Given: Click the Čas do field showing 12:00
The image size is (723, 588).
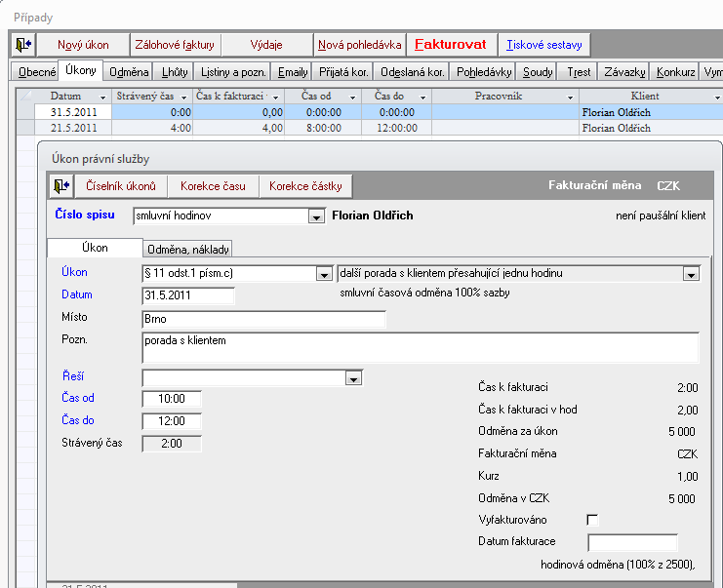Looking at the screenshot, I should (172, 421).
